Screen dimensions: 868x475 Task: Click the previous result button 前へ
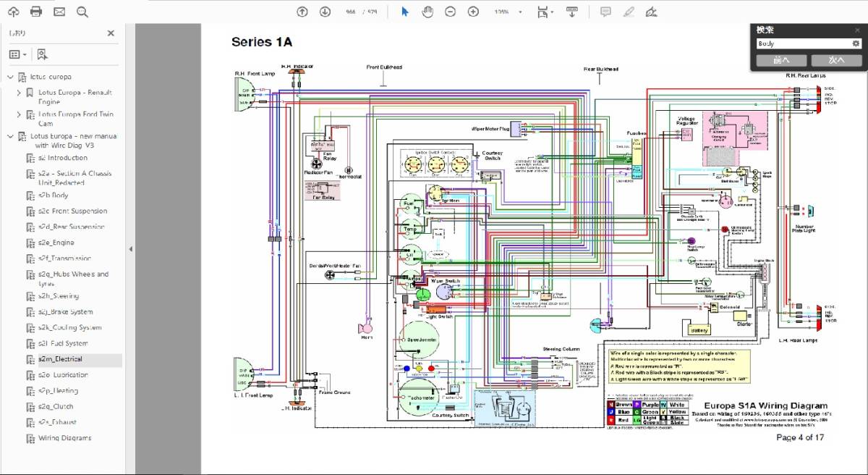click(780, 60)
